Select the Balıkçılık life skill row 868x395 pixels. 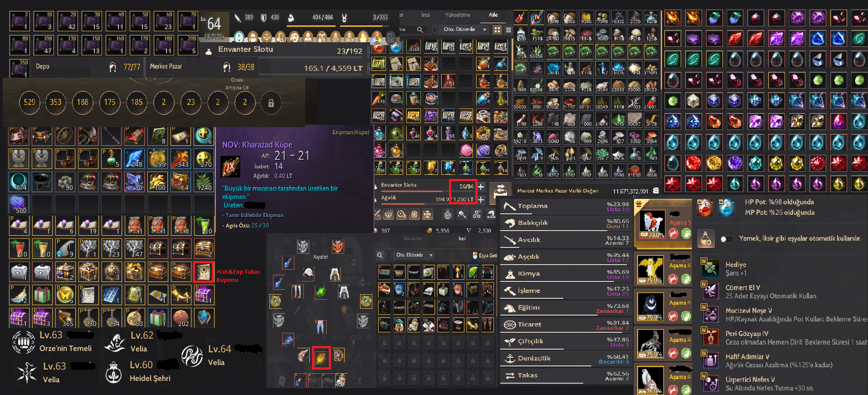pos(566,223)
